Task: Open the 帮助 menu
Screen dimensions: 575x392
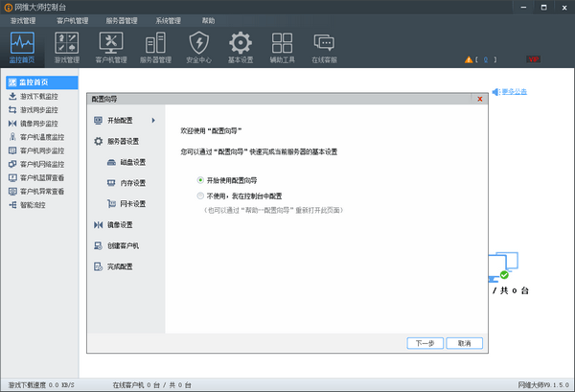Action: (x=209, y=19)
